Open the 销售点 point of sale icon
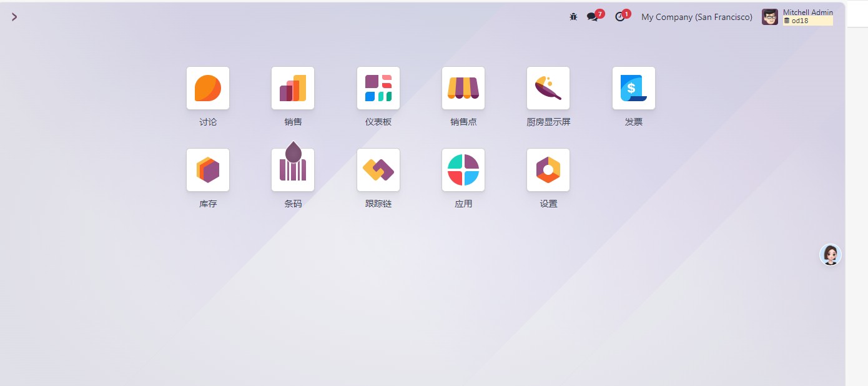 click(x=463, y=88)
